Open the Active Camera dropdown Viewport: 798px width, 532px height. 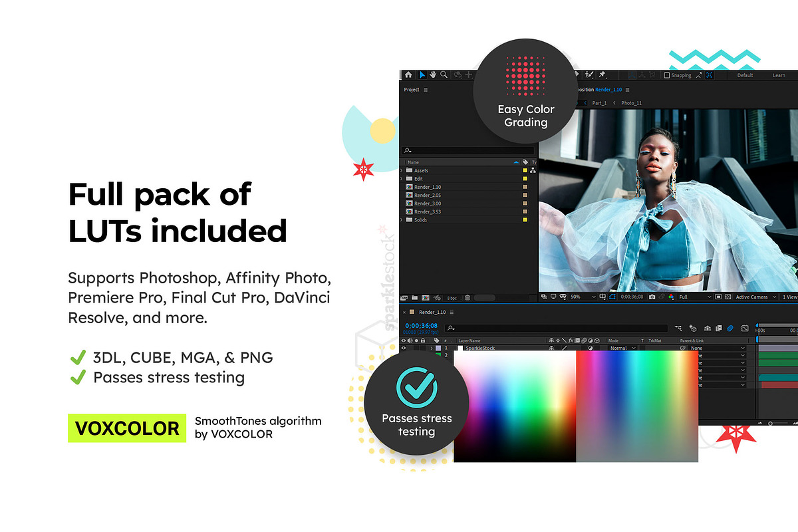(755, 297)
